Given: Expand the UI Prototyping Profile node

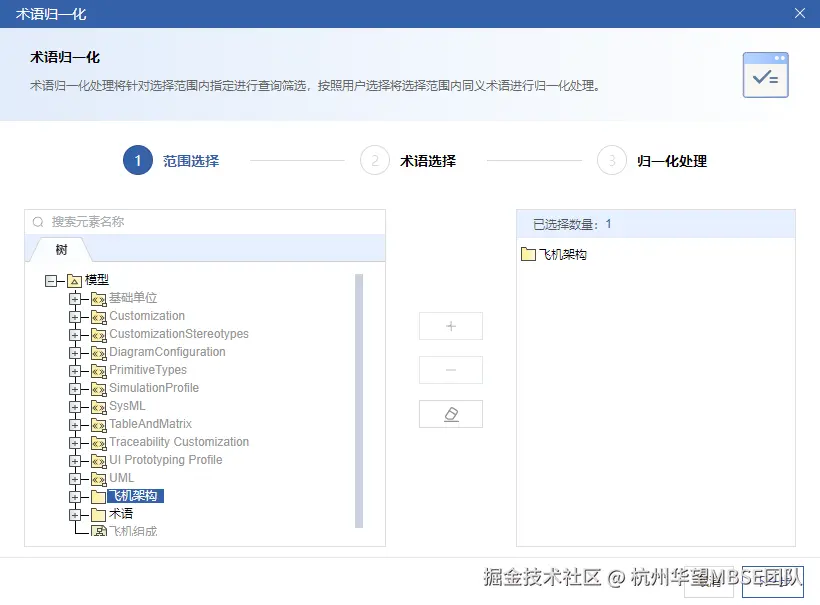Looking at the screenshot, I should (75, 461).
